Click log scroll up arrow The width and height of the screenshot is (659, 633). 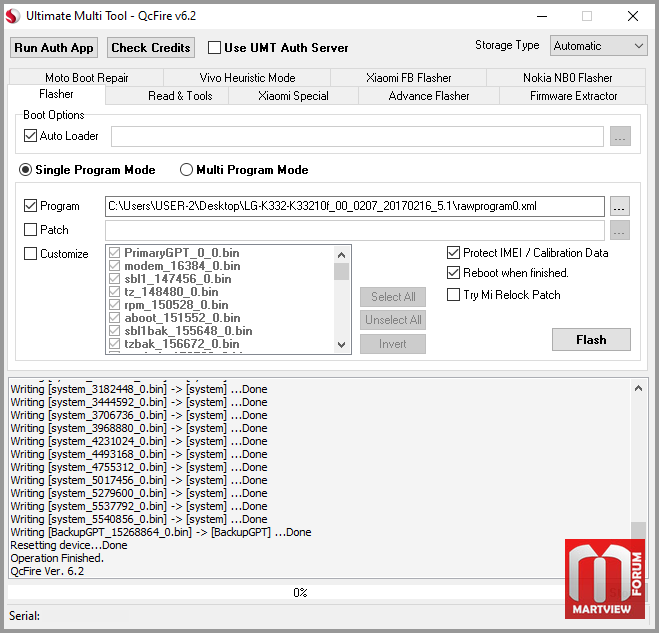(x=638, y=388)
